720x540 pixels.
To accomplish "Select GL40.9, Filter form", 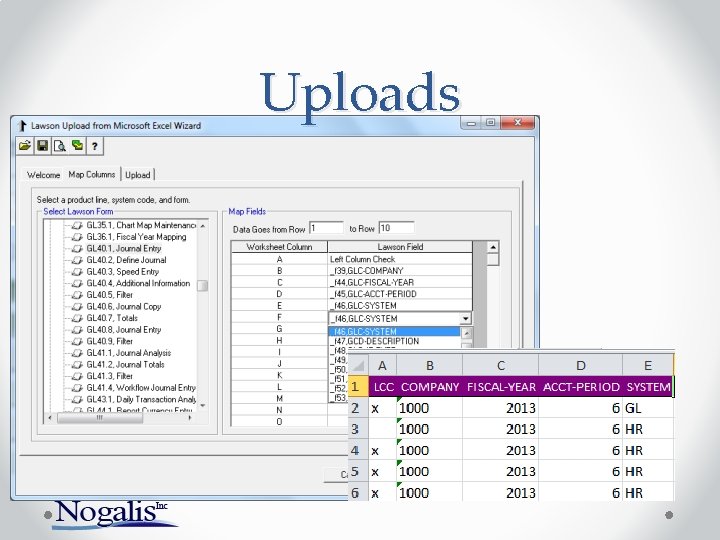I will (110, 342).
